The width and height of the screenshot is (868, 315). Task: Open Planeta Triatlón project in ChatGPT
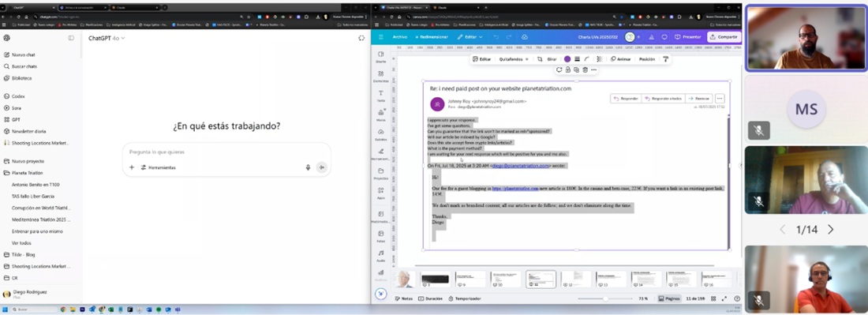27,173
